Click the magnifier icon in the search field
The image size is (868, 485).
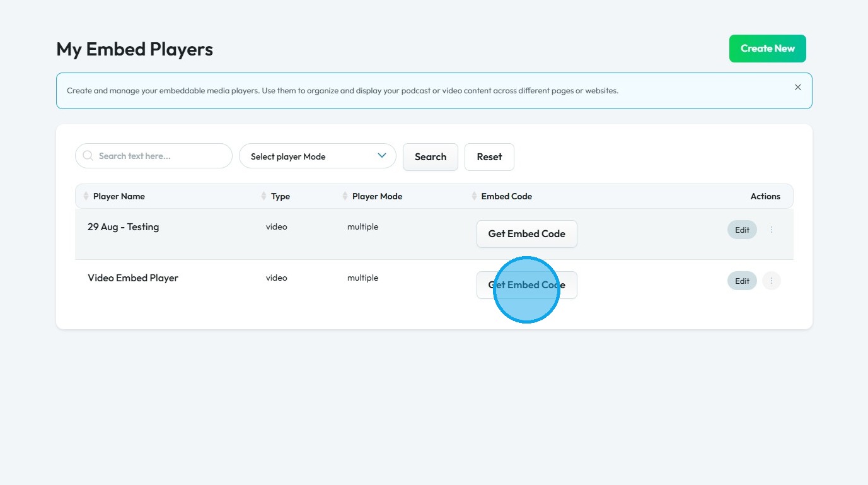click(88, 156)
